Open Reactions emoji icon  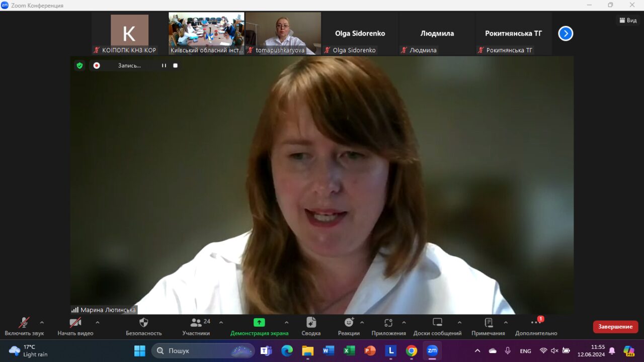pos(349,322)
